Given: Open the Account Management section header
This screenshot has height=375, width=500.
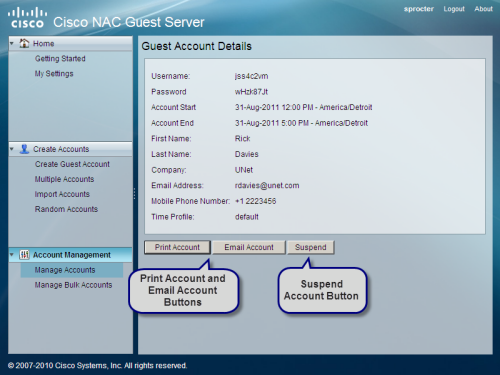Looking at the screenshot, I should tap(71, 255).
